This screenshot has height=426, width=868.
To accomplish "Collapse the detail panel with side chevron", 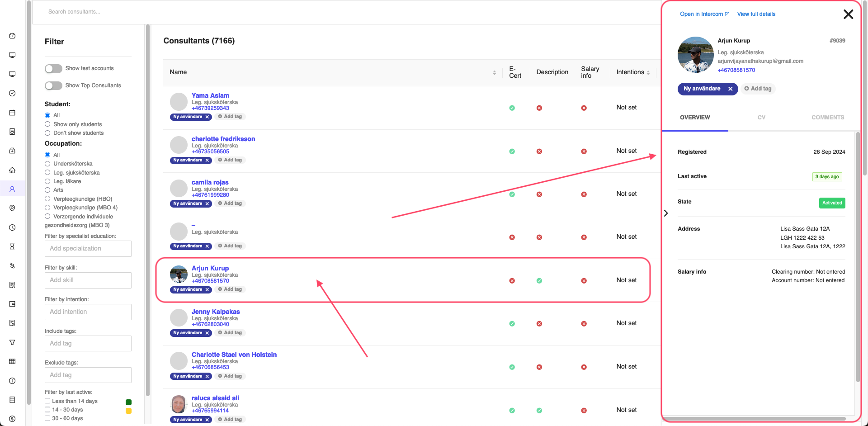I will click(x=666, y=213).
